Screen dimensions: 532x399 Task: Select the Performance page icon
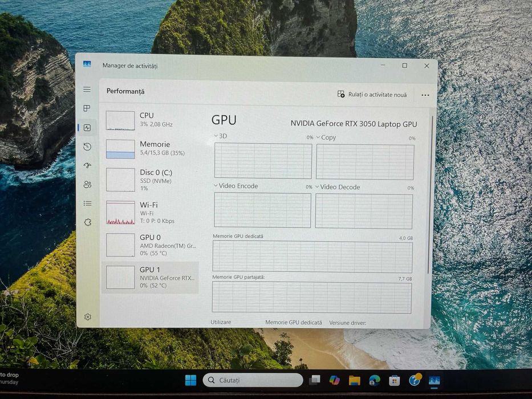point(87,128)
